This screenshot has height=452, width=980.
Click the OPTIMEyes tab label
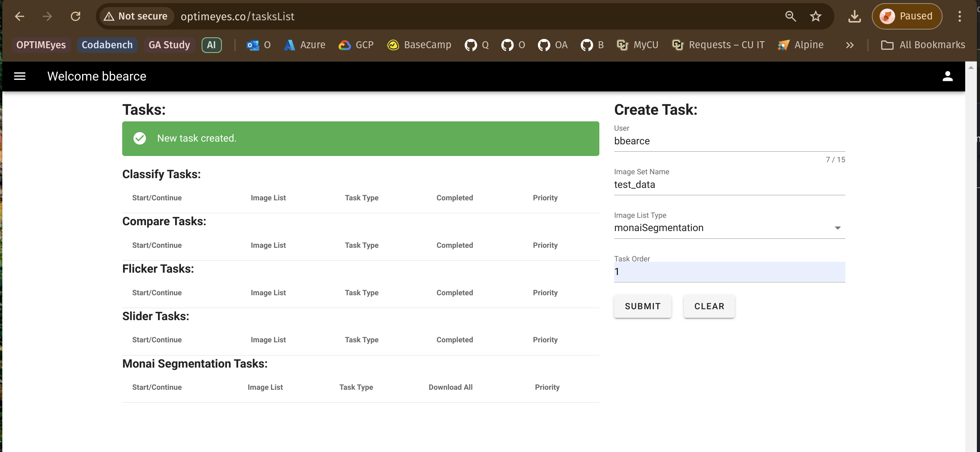40,44
